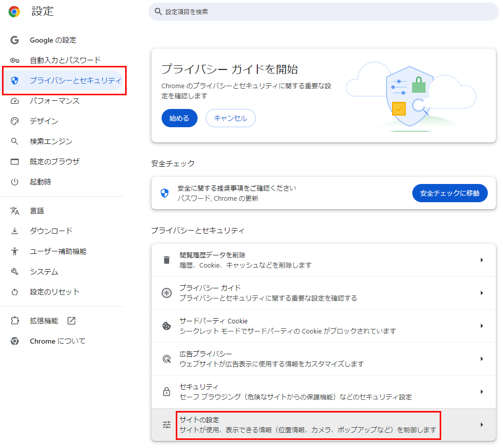
Task: Click the key icon for autofill and passwords
Action: [14, 60]
